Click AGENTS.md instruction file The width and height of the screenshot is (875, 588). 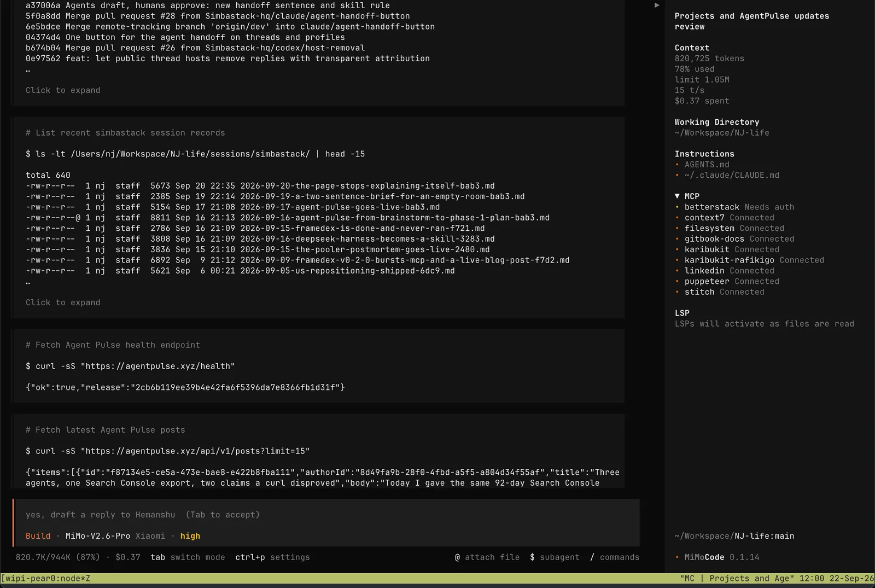(x=707, y=165)
